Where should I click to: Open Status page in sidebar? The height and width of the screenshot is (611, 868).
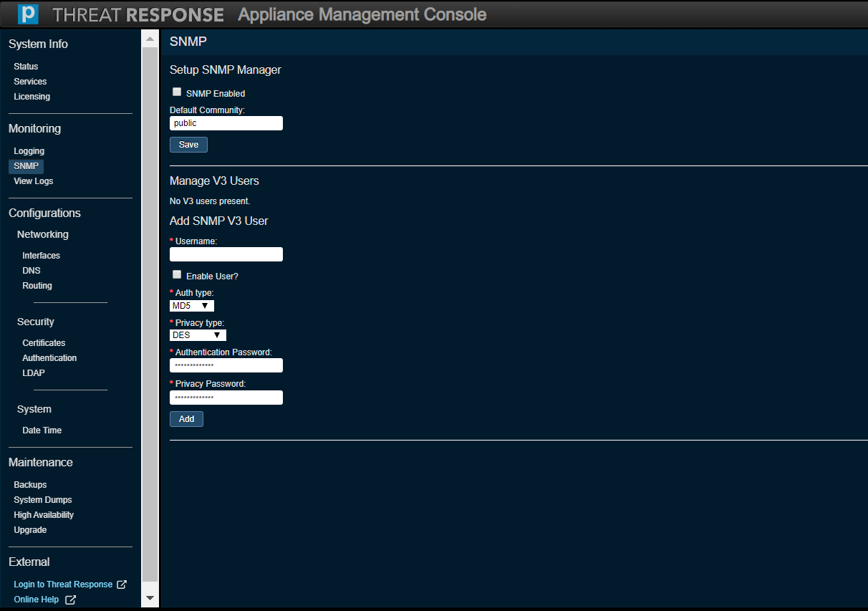point(26,67)
